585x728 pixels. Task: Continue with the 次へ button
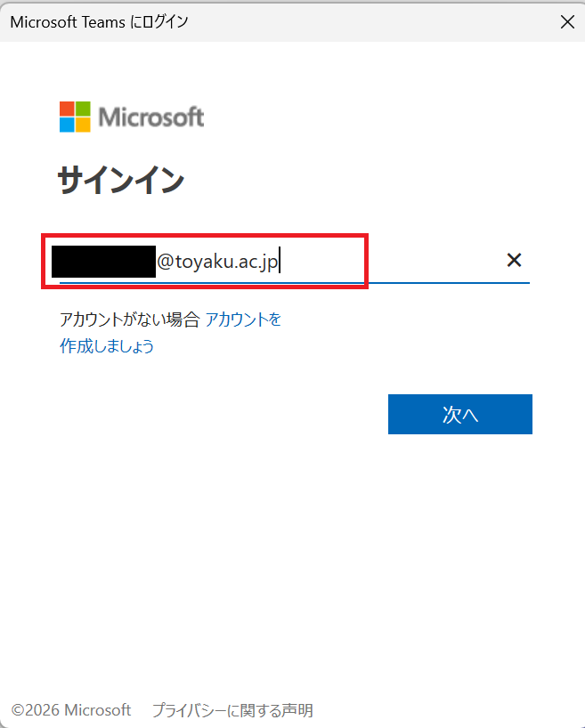click(460, 414)
